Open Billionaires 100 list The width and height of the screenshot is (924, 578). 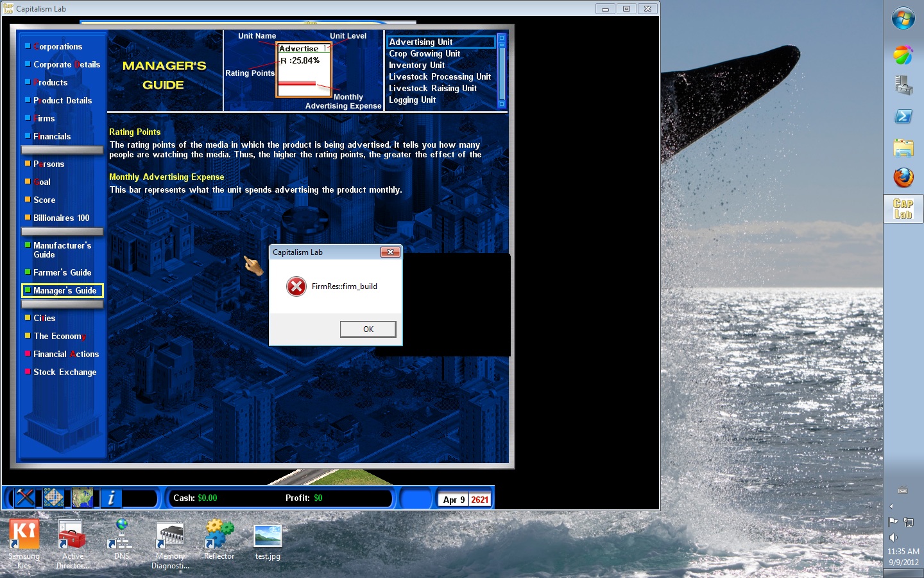[x=61, y=218]
